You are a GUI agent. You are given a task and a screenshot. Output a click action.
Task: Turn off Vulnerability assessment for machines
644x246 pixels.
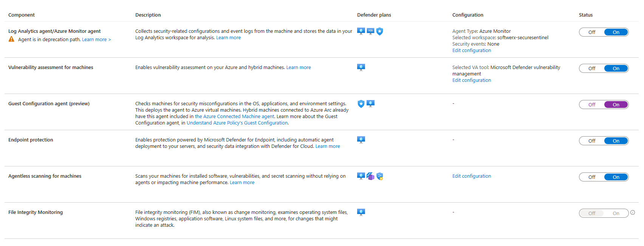tap(592, 68)
